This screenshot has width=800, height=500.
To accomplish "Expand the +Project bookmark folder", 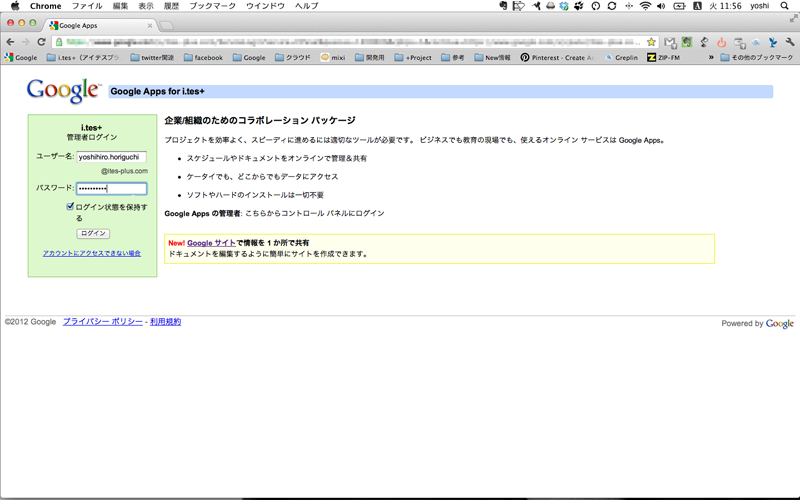I will click(x=413, y=58).
